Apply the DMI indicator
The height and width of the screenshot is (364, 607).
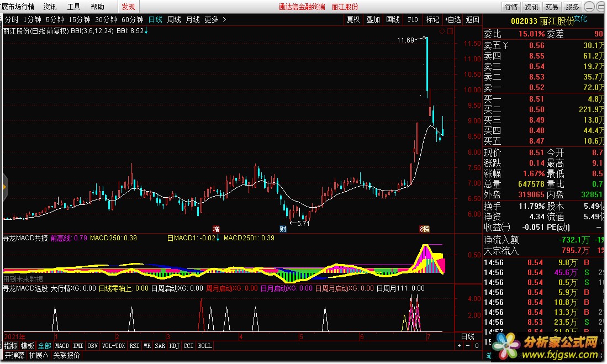tap(78, 346)
